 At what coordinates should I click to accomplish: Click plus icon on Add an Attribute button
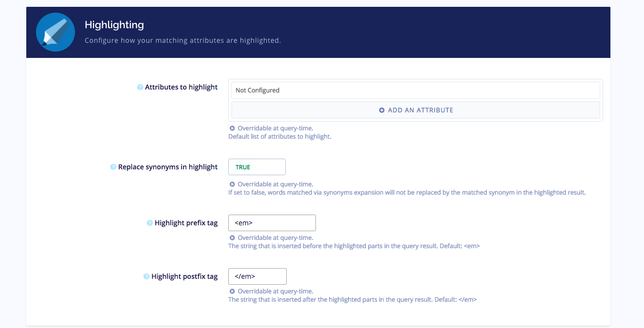pyautogui.click(x=382, y=110)
